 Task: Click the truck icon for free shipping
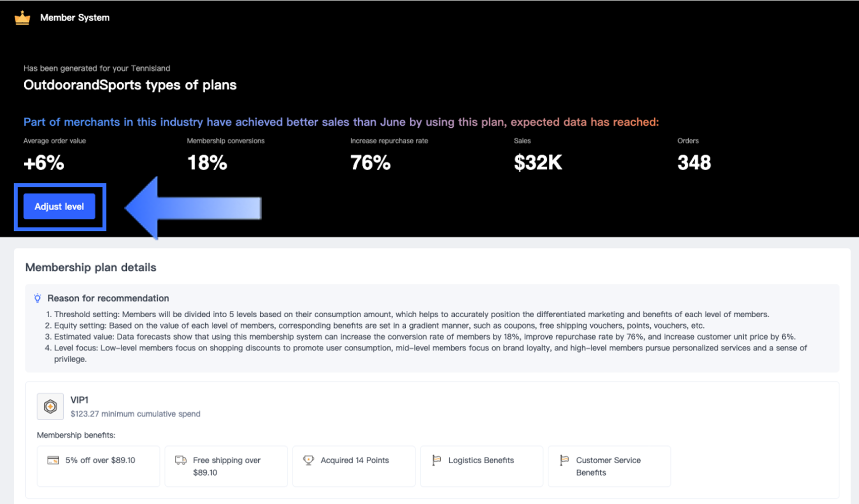[x=180, y=460]
